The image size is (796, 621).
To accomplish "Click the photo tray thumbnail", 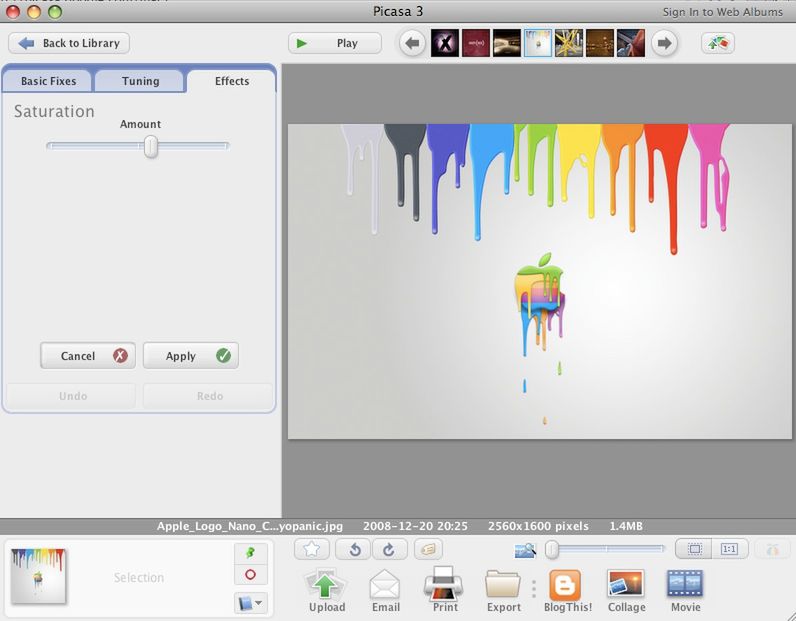I will [38, 576].
